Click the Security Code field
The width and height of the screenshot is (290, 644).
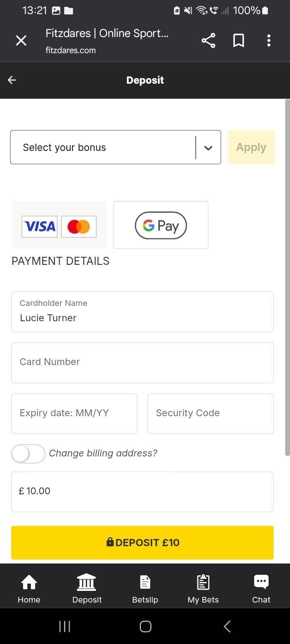[x=210, y=413]
